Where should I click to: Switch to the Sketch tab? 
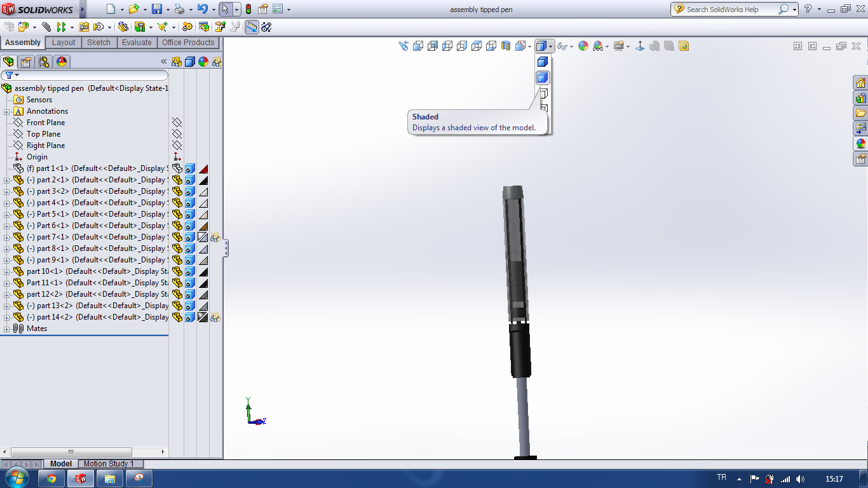pyautogui.click(x=98, y=43)
